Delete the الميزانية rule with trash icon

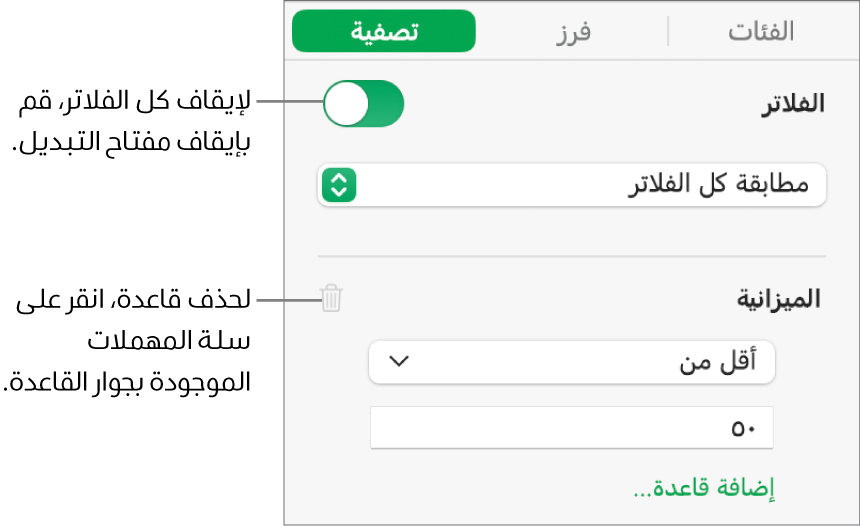point(331,298)
